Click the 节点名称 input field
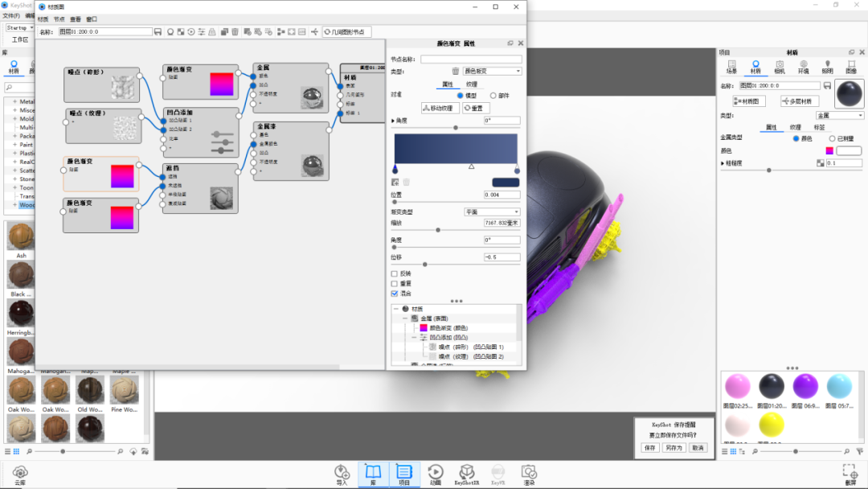868x489 pixels. coord(471,59)
